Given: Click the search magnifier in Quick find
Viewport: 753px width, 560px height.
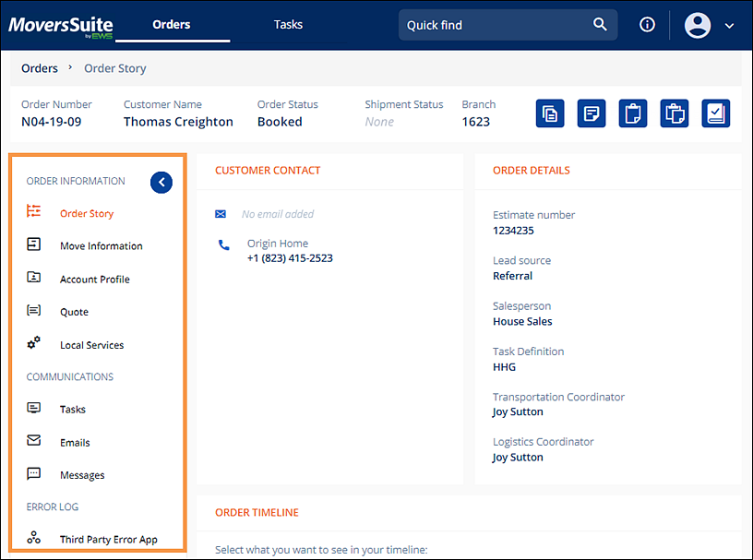Looking at the screenshot, I should (x=600, y=24).
